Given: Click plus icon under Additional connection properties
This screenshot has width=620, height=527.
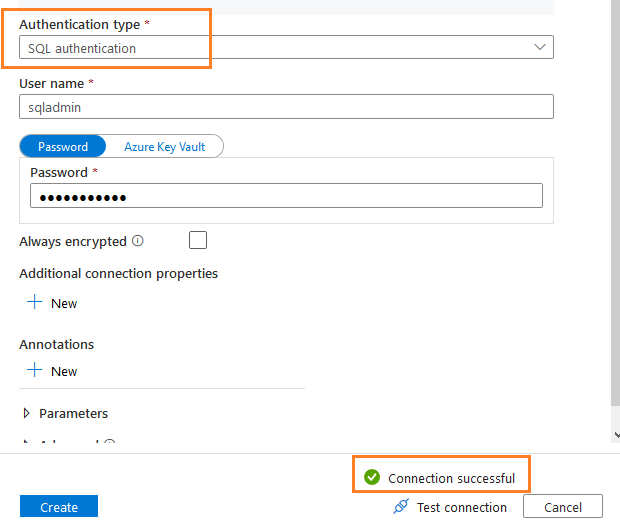Looking at the screenshot, I should 34,302.
